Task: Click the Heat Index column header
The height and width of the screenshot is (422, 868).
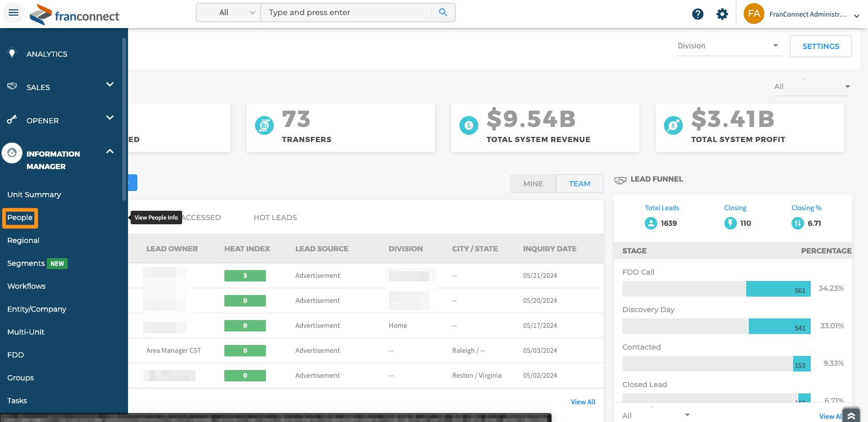Action: pos(247,249)
